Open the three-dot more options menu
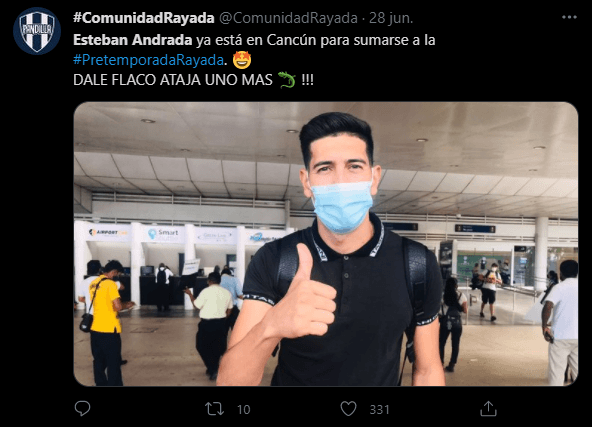This screenshot has height=427, width=592. point(569,17)
